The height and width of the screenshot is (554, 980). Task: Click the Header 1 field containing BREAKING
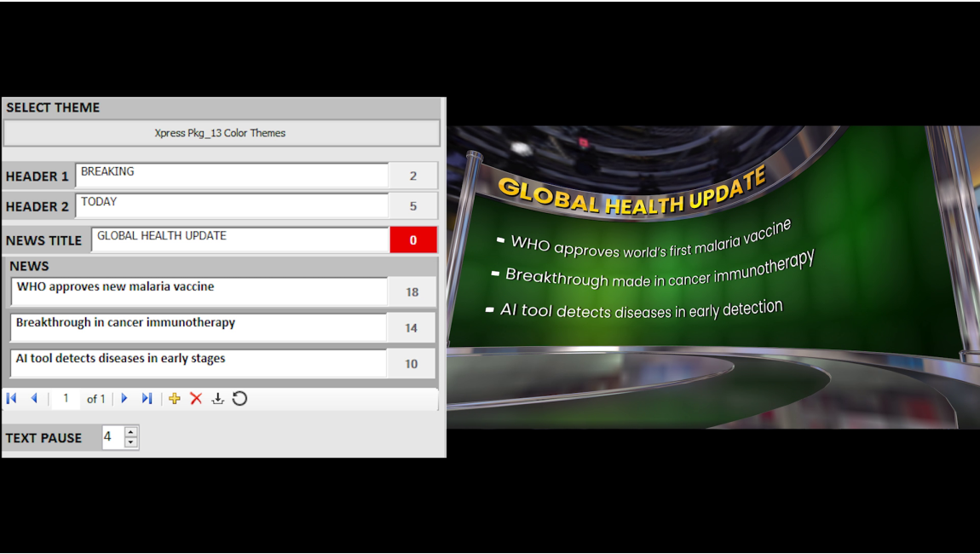pyautogui.click(x=232, y=176)
